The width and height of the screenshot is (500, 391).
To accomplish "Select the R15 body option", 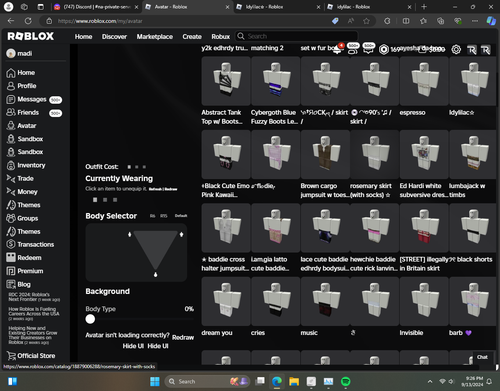I will pyautogui.click(x=163, y=216).
